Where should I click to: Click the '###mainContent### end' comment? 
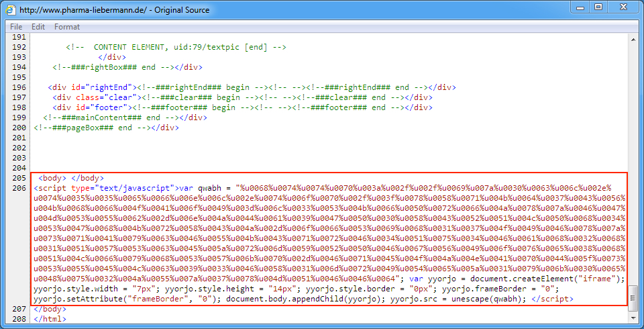(x=111, y=117)
